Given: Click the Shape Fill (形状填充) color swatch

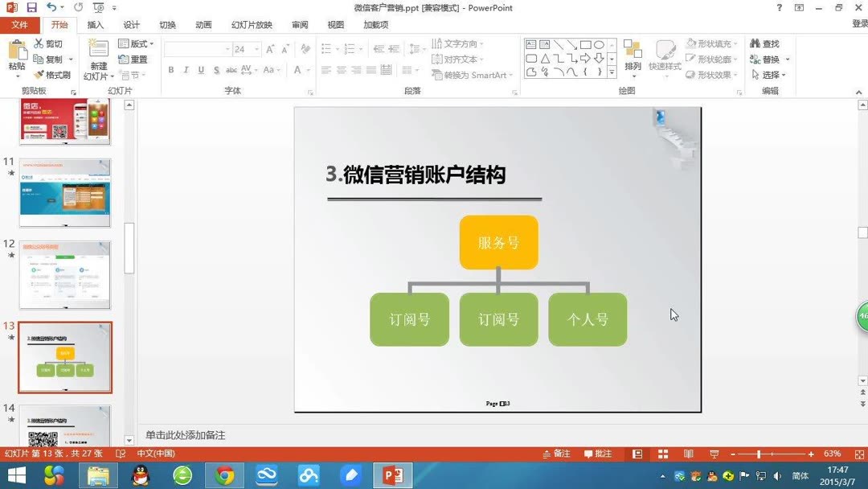Looking at the screenshot, I should 693,43.
